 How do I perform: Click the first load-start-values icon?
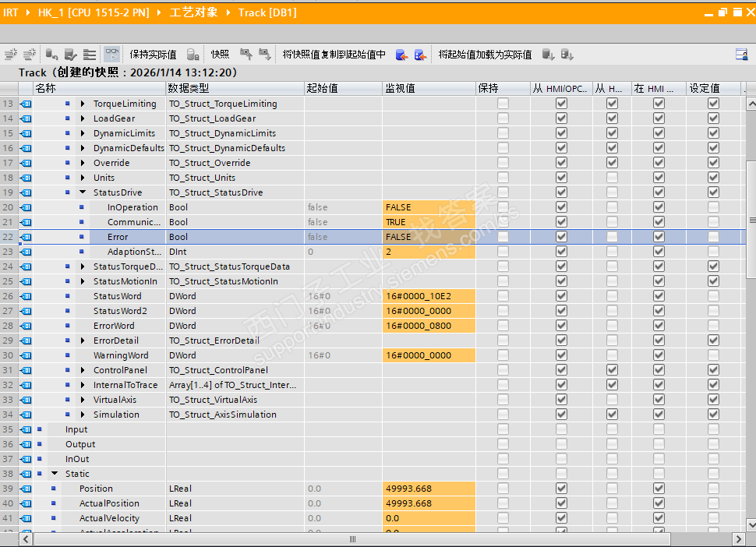coord(548,55)
